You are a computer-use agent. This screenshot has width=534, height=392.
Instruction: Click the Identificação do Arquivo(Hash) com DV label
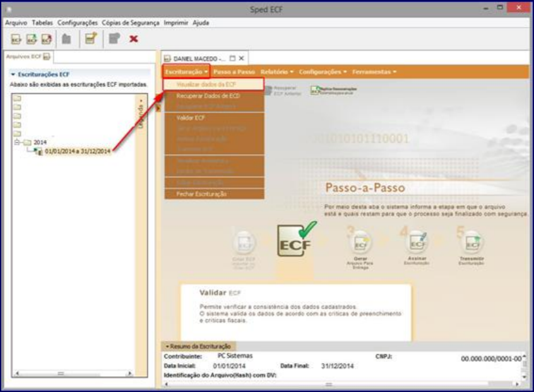[x=220, y=376]
